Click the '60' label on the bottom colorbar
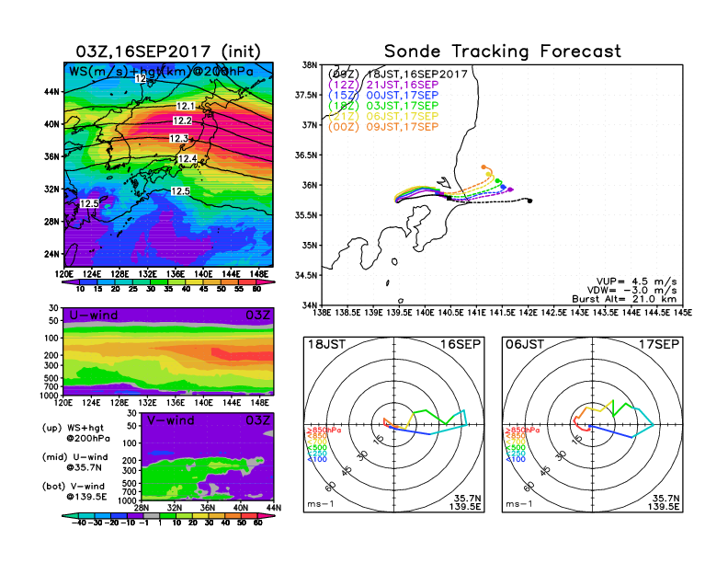728x563 pixels. [x=257, y=523]
